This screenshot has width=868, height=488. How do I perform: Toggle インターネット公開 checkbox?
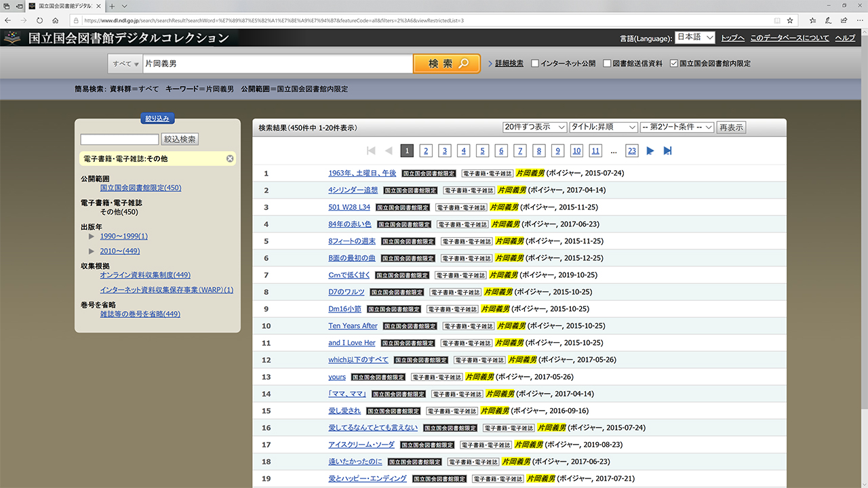535,64
